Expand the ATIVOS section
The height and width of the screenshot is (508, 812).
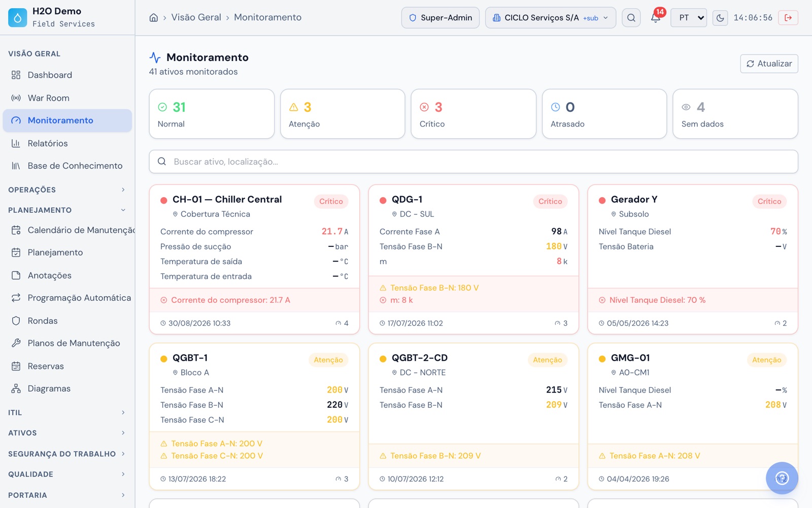point(67,433)
